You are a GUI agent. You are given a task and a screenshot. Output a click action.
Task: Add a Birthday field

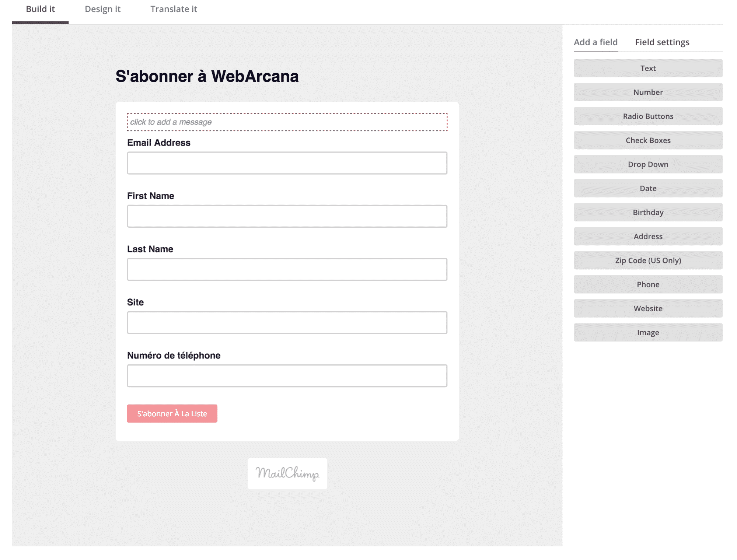click(648, 212)
